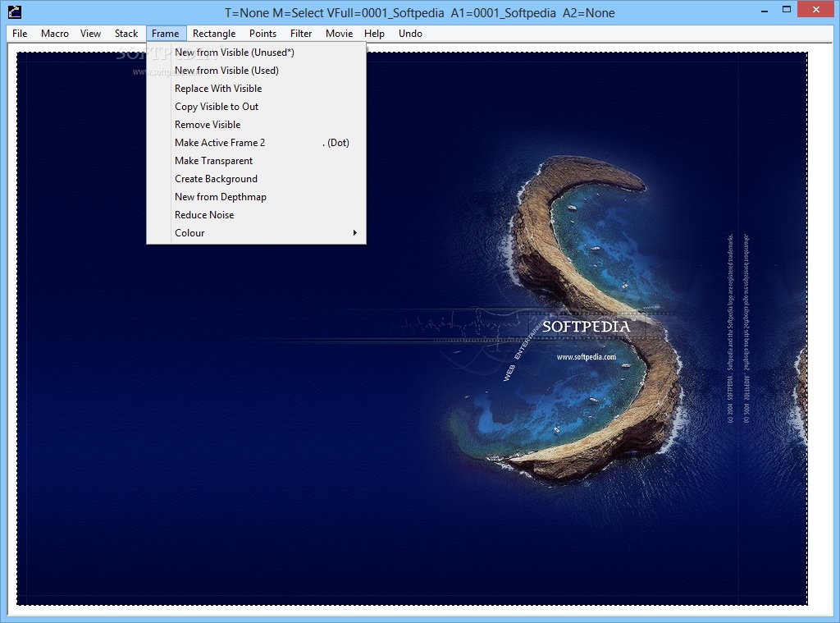Maximize the application window

[787, 9]
